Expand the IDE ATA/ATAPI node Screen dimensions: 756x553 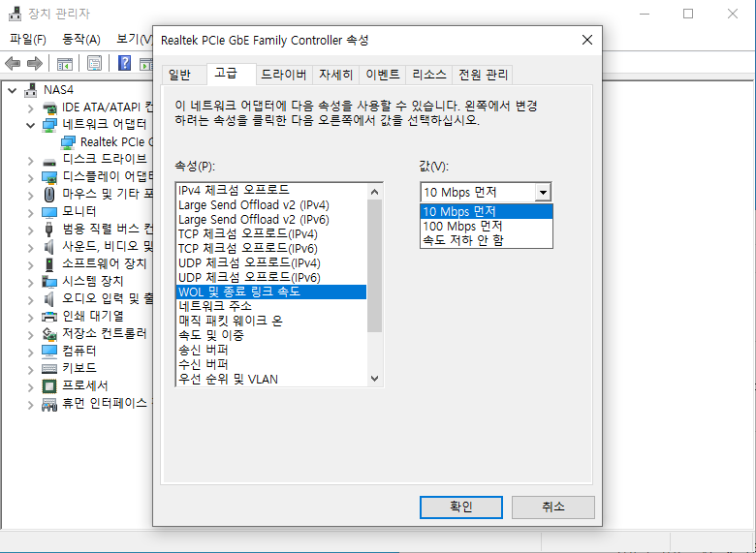click(31, 108)
